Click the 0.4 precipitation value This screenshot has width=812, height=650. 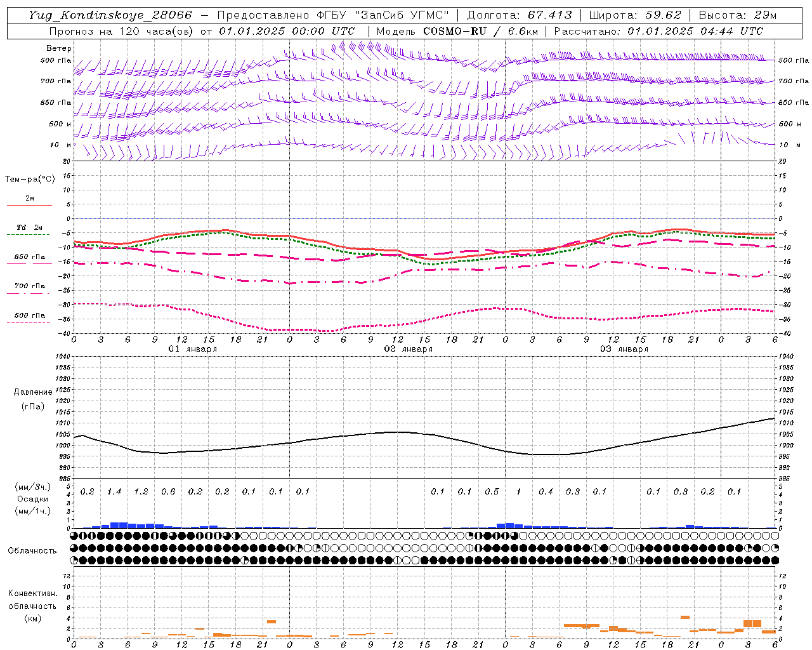(546, 492)
